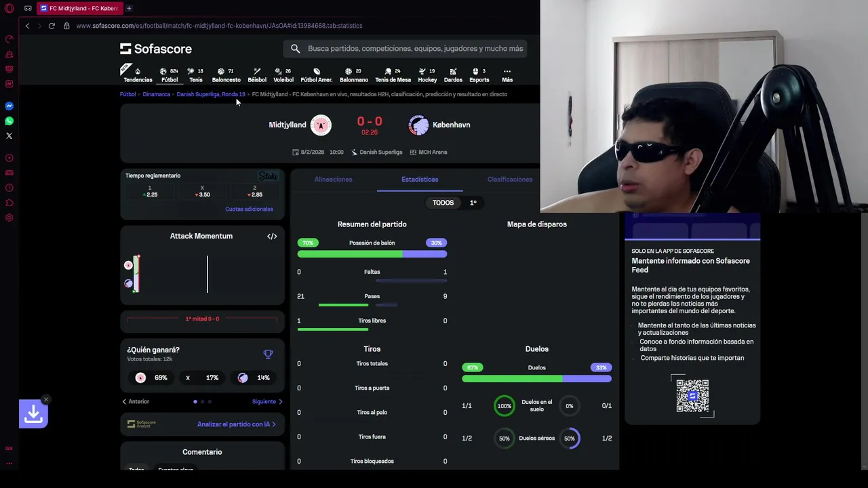Open sidebar three-dots more options
The width and height of the screenshot is (868, 488).
click(9, 463)
